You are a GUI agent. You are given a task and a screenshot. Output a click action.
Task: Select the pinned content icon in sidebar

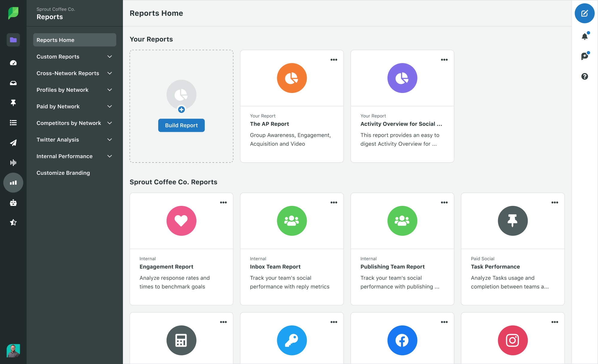[x=13, y=103]
